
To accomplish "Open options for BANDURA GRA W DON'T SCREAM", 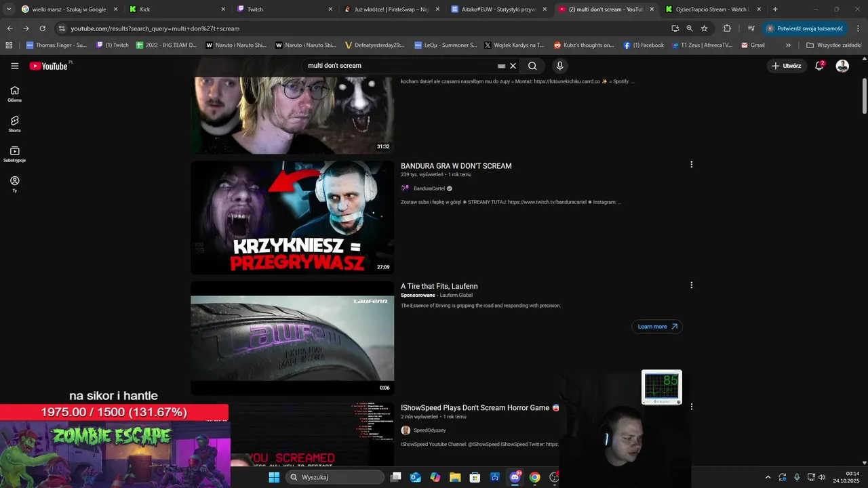I will coord(691,165).
